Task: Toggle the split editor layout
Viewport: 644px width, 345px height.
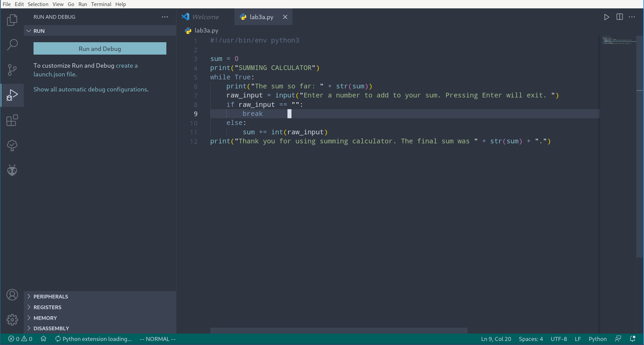Action: click(620, 17)
